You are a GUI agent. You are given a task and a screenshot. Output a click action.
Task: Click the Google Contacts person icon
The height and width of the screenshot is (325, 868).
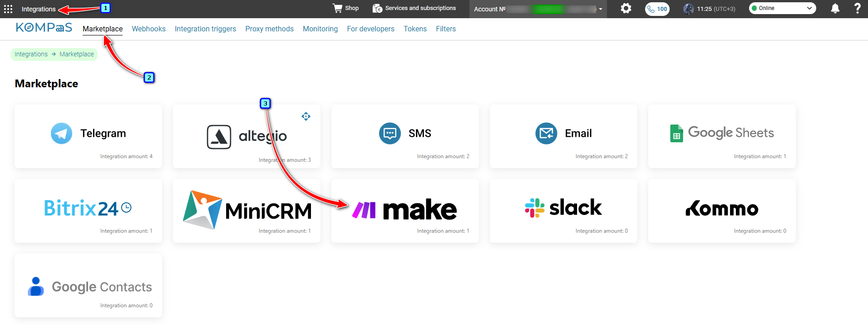tap(36, 286)
